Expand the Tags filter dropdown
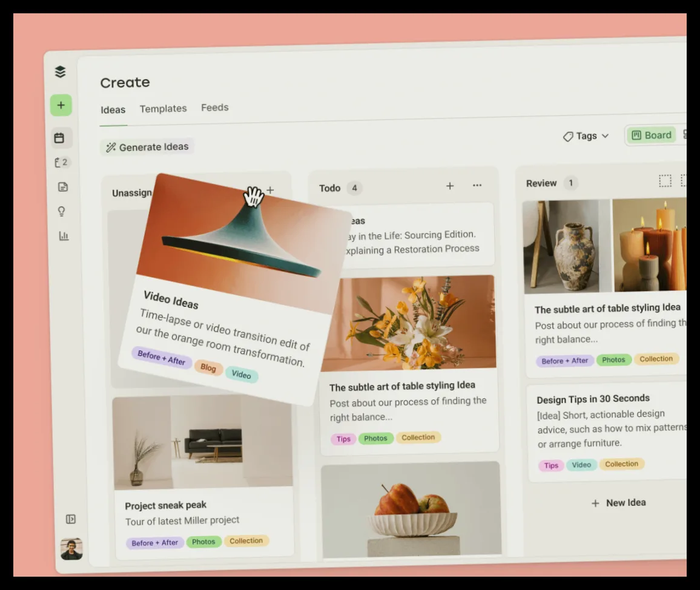 click(x=586, y=136)
